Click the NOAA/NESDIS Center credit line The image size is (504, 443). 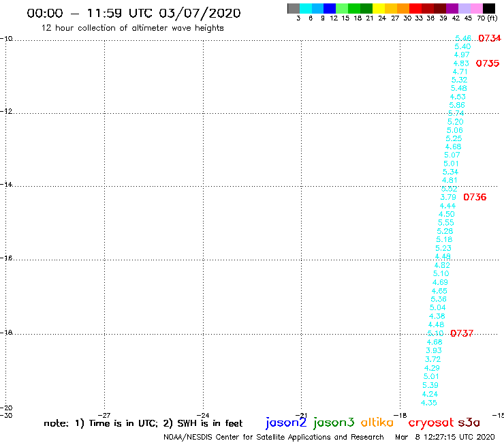(274, 437)
